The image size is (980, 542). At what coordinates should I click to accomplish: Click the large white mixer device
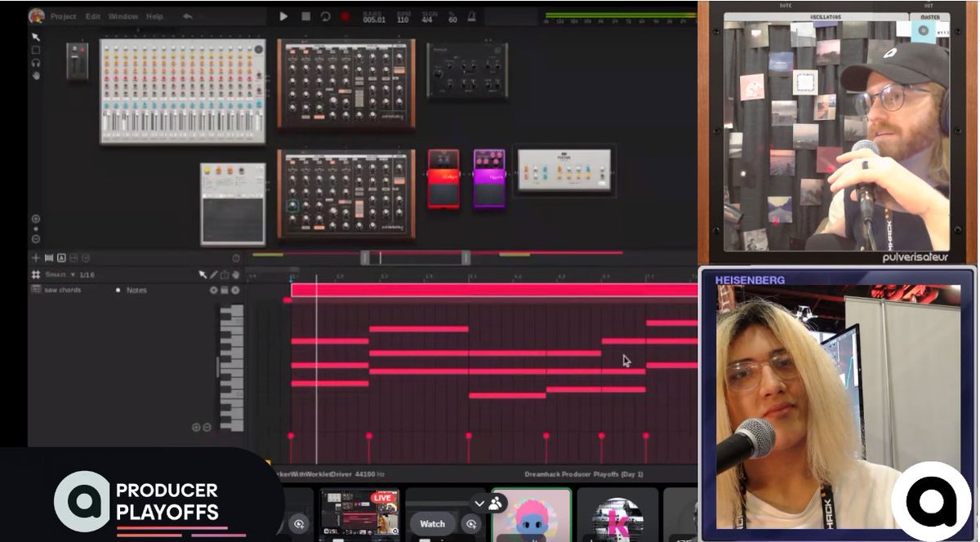point(183,91)
